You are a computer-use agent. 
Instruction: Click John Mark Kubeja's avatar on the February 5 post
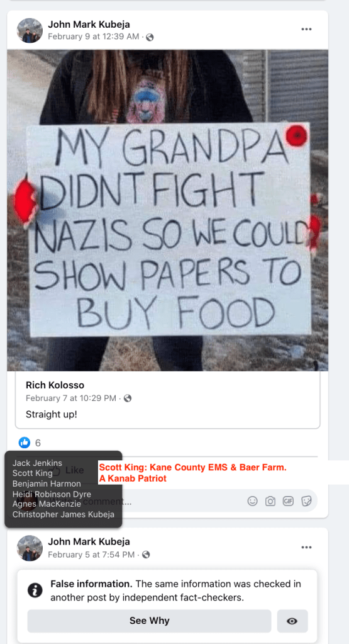pyautogui.click(x=30, y=548)
